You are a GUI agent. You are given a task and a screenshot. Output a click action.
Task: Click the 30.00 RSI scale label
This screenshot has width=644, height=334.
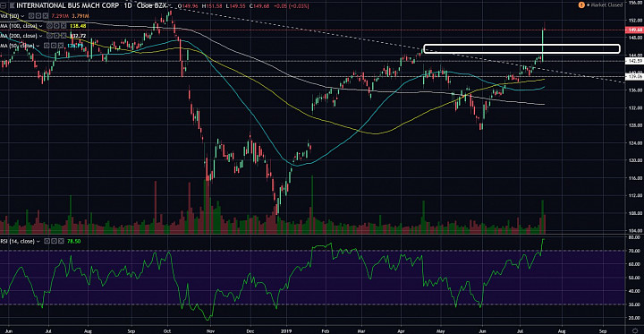point(635,304)
